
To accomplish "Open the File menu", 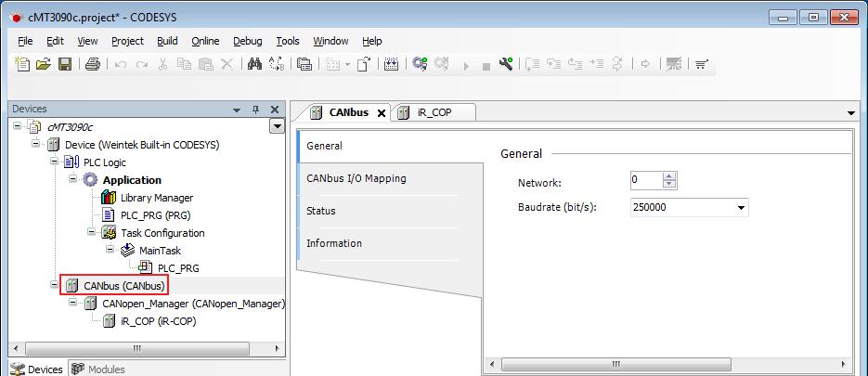I will pyautogui.click(x=25, y=41).
